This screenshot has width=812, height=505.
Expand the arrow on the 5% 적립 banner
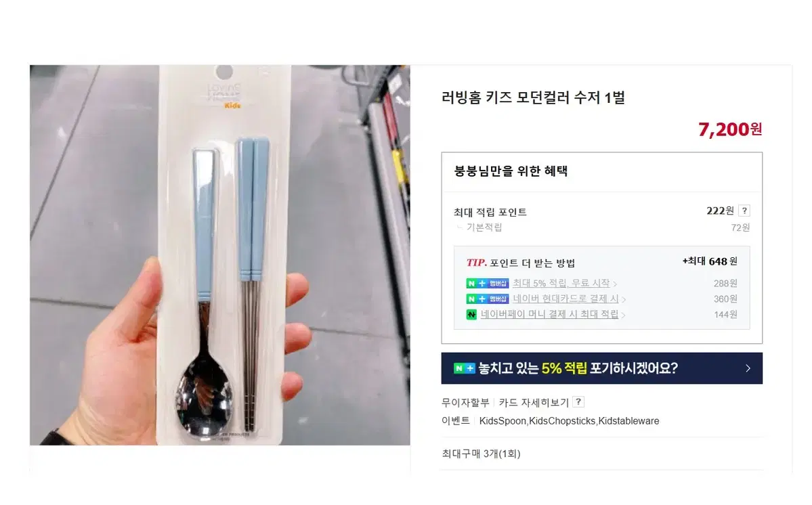pos(748,368)
